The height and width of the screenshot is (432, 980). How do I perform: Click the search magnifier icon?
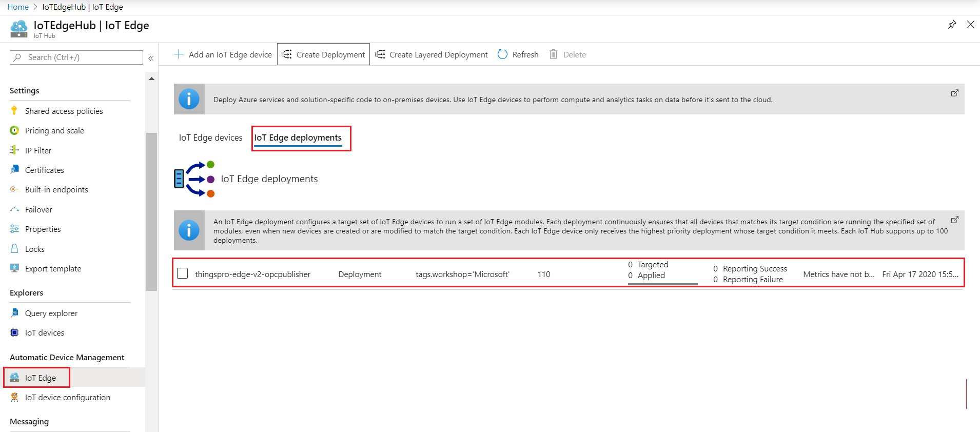[18, 57]
